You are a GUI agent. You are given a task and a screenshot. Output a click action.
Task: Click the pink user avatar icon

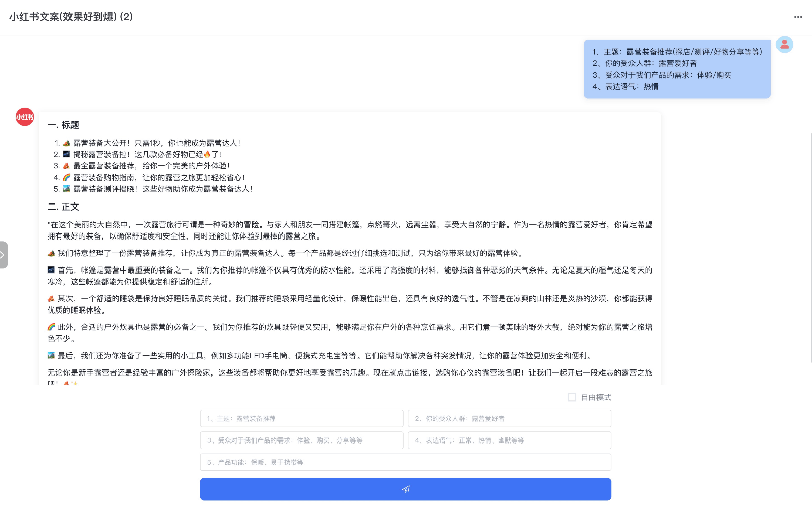[x=785, y=45]
